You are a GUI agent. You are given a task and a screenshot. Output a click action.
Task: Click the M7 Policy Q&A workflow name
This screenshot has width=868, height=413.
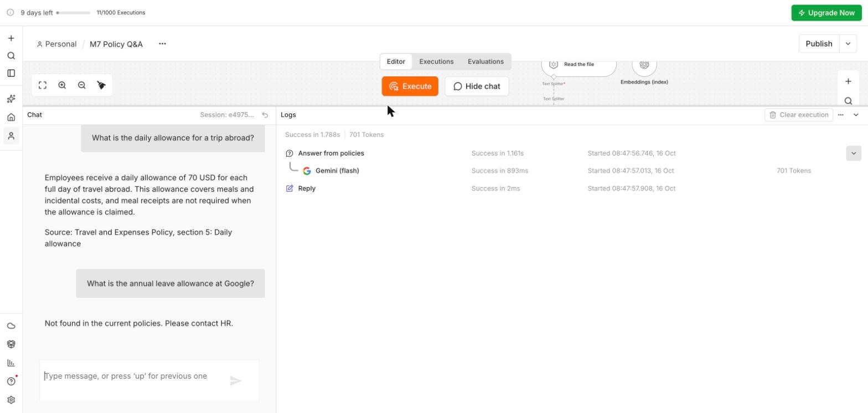(116, 44)
